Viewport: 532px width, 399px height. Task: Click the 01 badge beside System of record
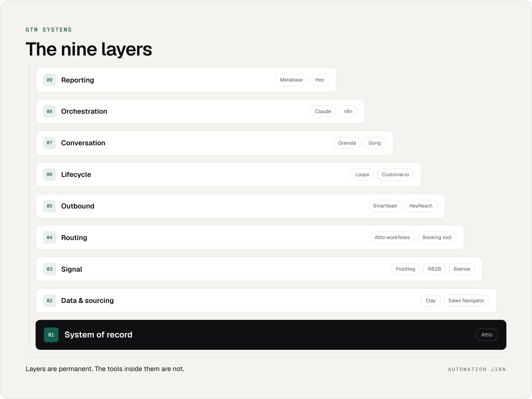[x=51, y=335]
